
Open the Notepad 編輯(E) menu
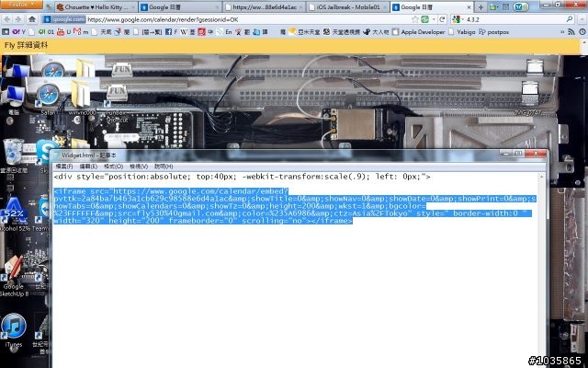[x=88, y=167]
